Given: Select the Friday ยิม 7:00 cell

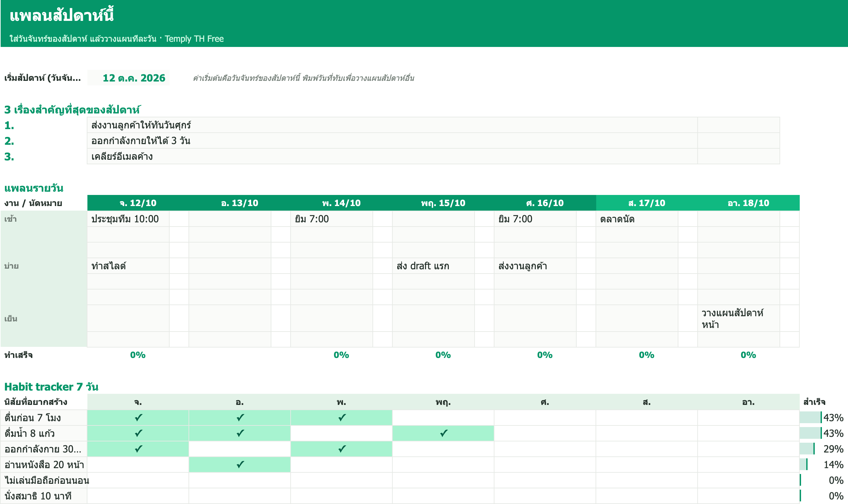Looking at the screenshot, I should tap(535, 219).
